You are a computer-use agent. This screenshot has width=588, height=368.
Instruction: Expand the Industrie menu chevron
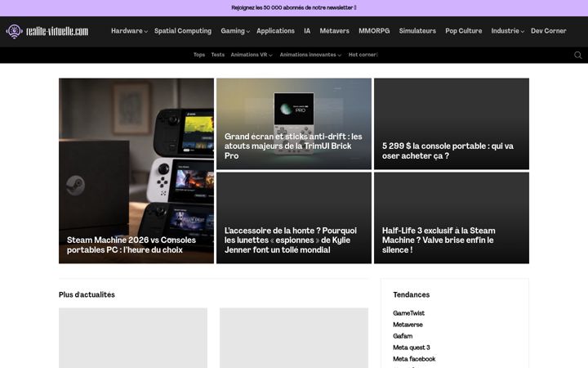(523, 32)
